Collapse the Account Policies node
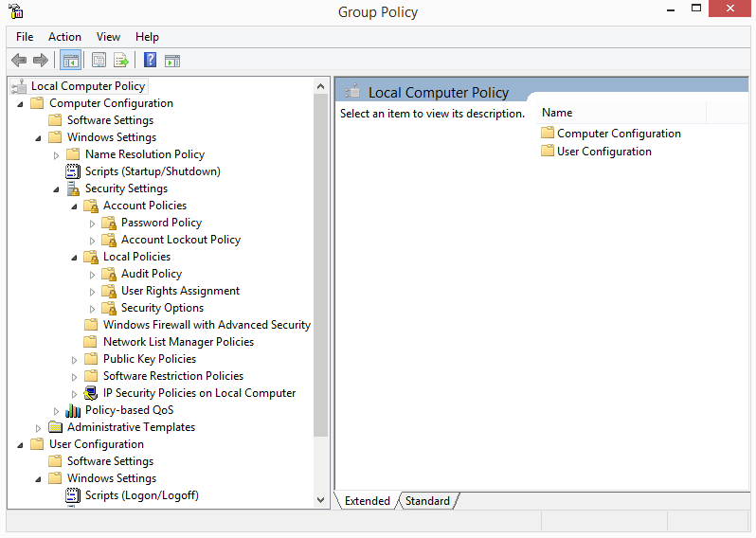The width and height of the screenshot is (756, 538). [x=74, y=206]
